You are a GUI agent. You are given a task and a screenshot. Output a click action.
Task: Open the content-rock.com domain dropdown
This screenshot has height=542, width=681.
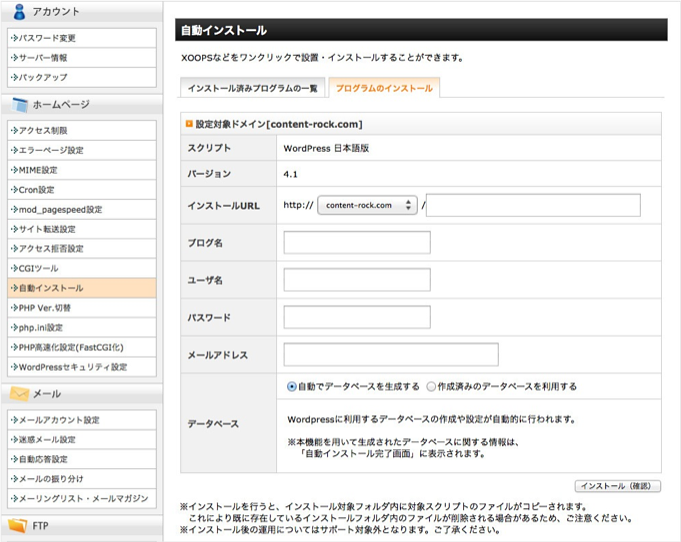tap(367, 205)
